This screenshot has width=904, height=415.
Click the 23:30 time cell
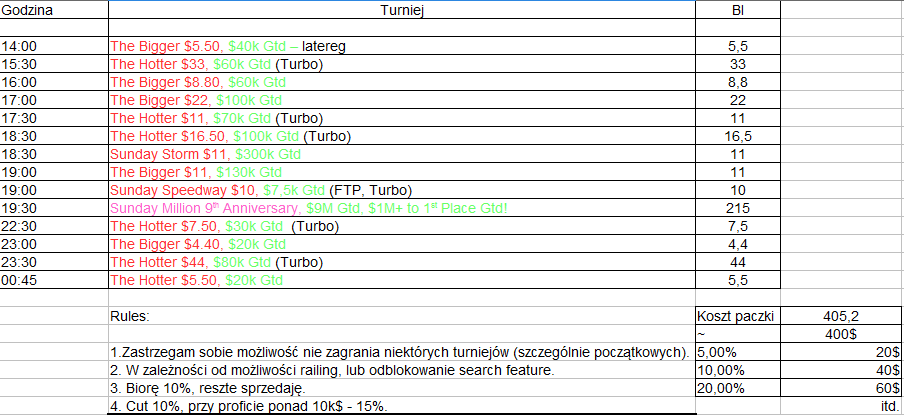[x=54, y=262]
